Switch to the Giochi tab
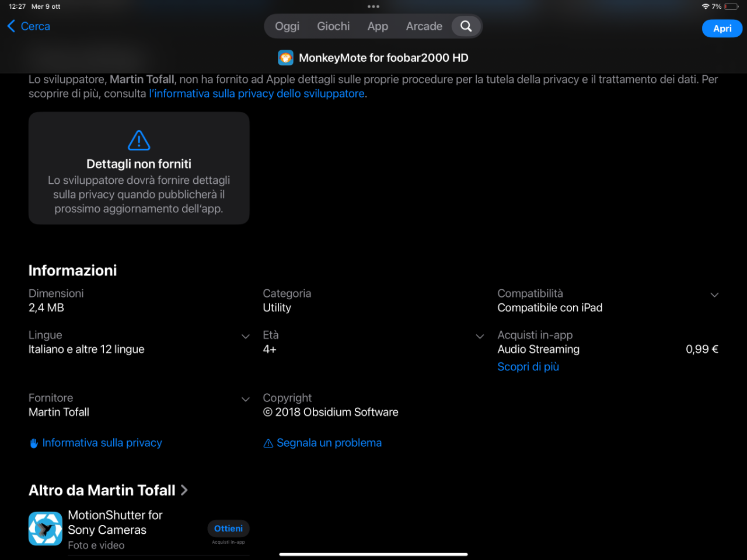 333,26
